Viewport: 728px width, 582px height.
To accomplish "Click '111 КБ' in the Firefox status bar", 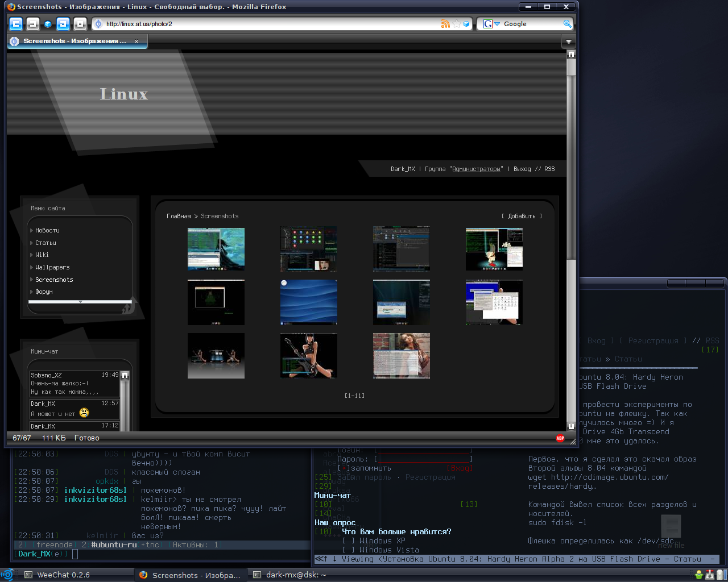I will pos(54,438).
